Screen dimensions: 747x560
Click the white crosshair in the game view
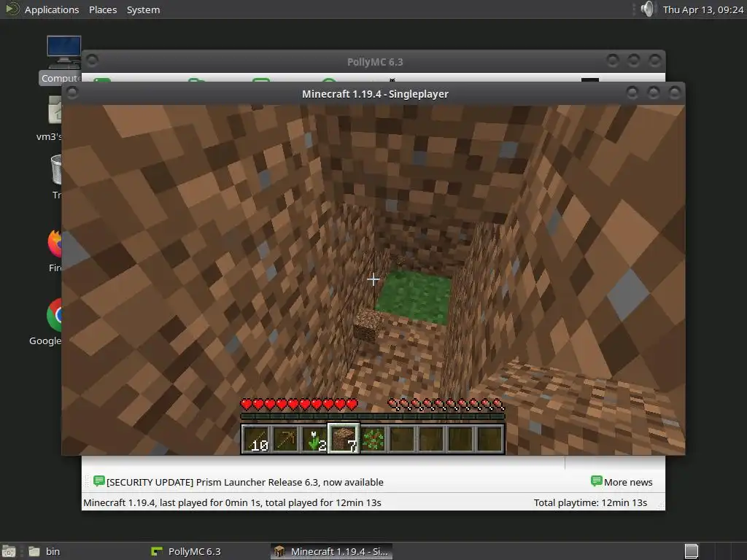pyautogui.click(x=373, y=279)
